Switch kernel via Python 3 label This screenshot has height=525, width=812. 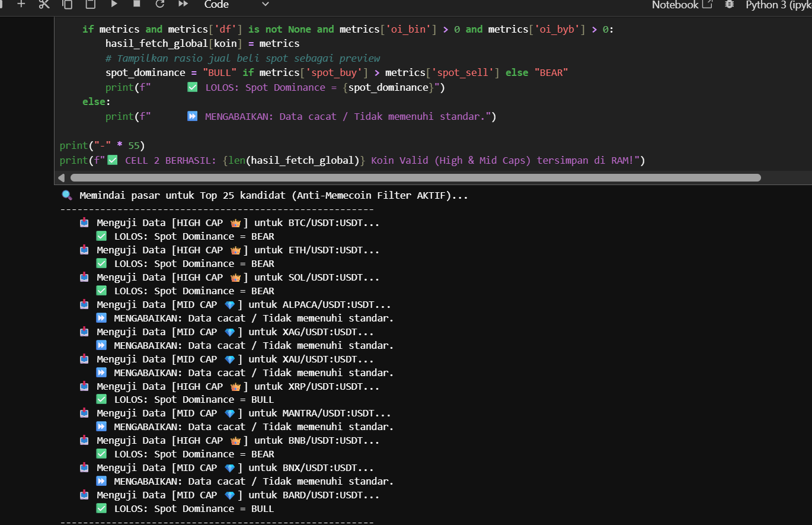click(778, 5)
